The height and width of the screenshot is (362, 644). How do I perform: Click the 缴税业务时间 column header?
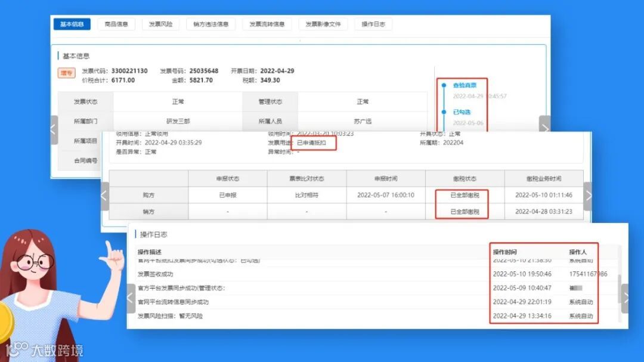[x=544, y=179]
